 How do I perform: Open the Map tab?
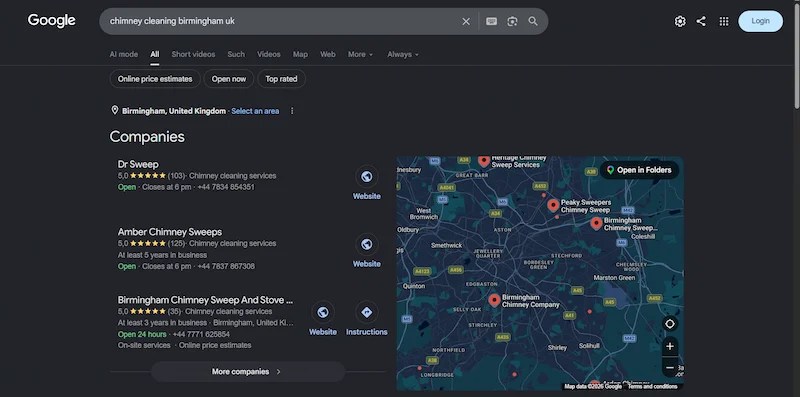pos(301,54)
